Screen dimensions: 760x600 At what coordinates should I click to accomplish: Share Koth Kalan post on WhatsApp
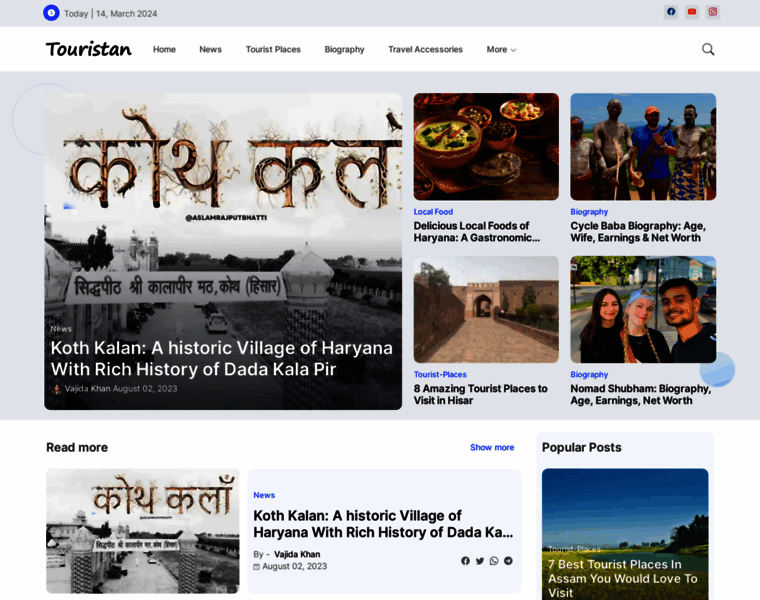[x=494, y=561]
